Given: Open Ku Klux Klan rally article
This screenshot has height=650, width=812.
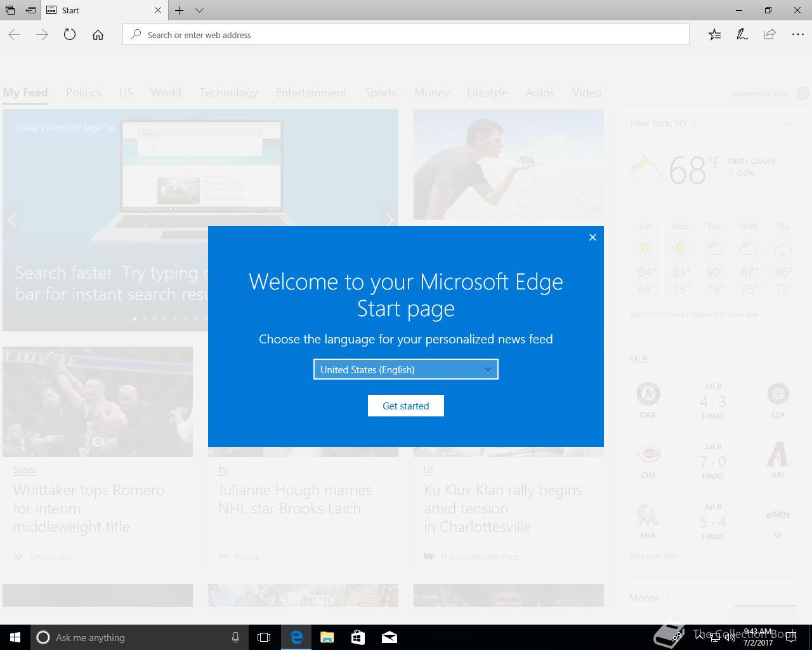Looking at the screenshot, I should pos(502,508).
